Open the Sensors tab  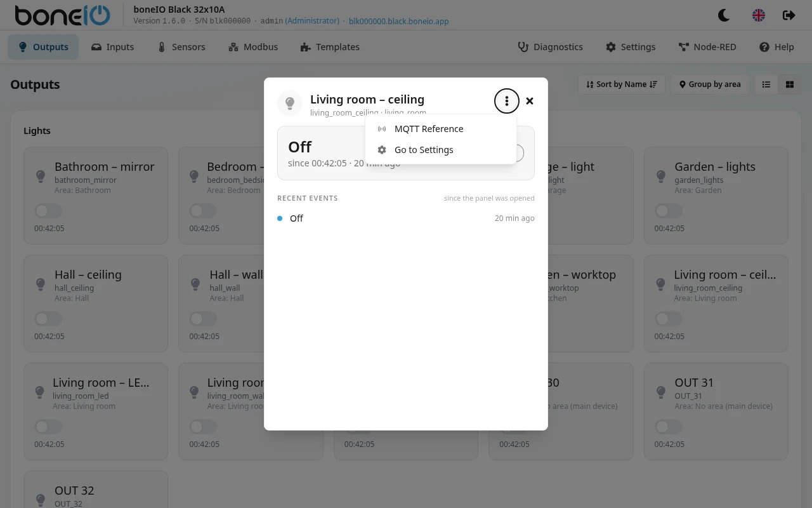coord(181,47)
